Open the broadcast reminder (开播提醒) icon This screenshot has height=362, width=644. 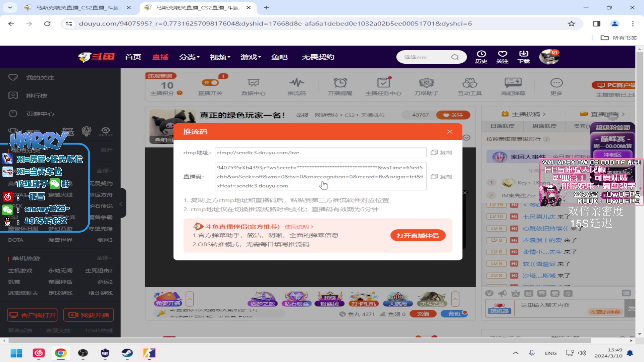(x=340, y=86)
